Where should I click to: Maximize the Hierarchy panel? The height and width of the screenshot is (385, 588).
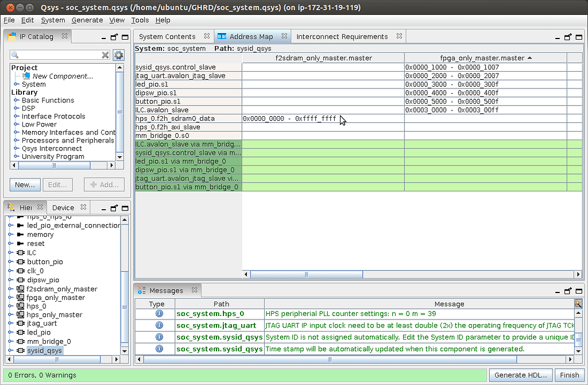125,208
